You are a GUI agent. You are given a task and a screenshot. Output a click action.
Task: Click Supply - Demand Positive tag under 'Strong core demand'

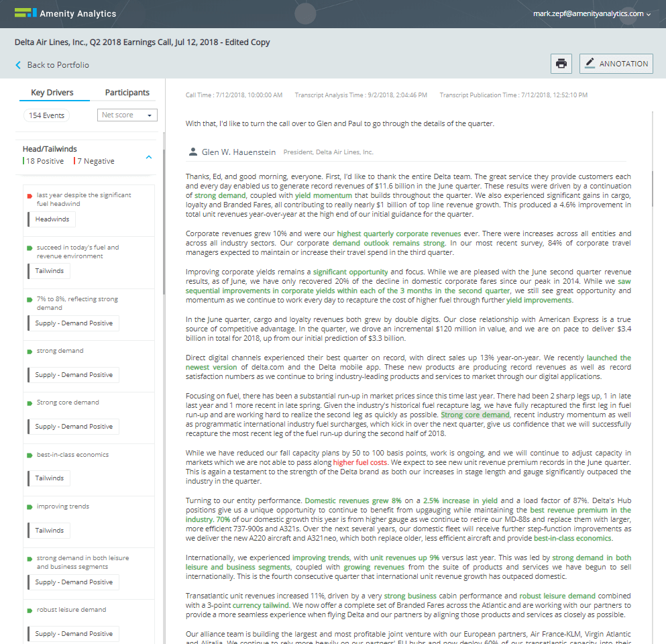[x=74, y=427]
